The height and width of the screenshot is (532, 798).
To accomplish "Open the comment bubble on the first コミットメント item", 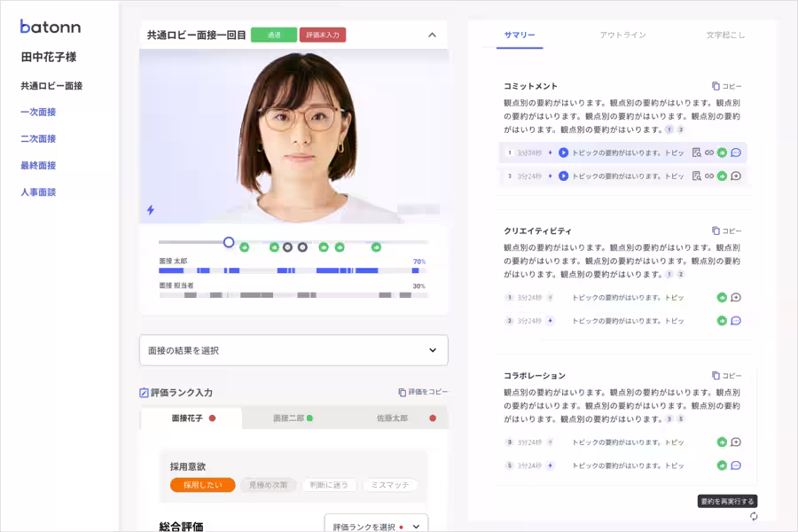I will (736, 153).
